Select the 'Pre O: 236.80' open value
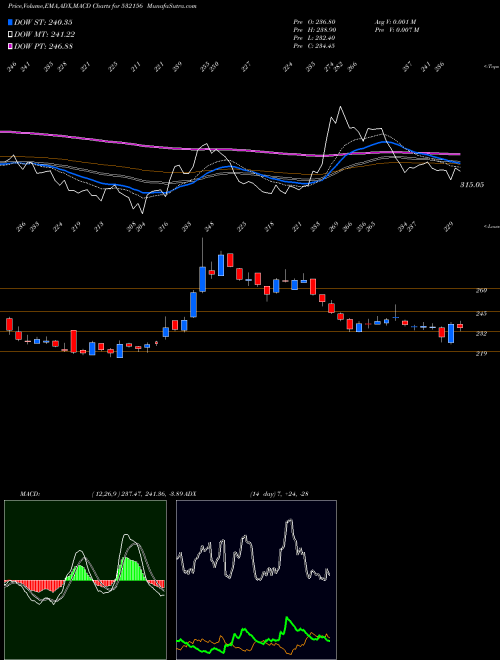 click(x=314, y=22)
